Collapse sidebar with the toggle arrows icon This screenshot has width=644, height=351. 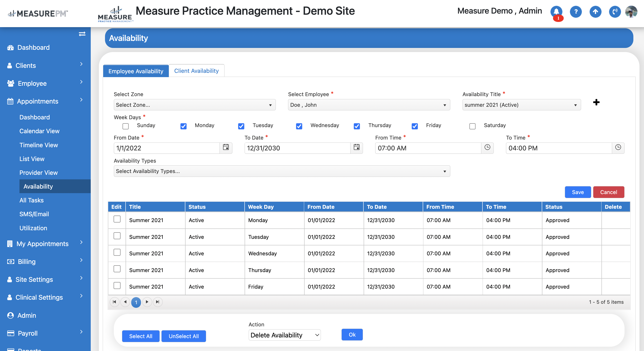(x=82, y=34)
